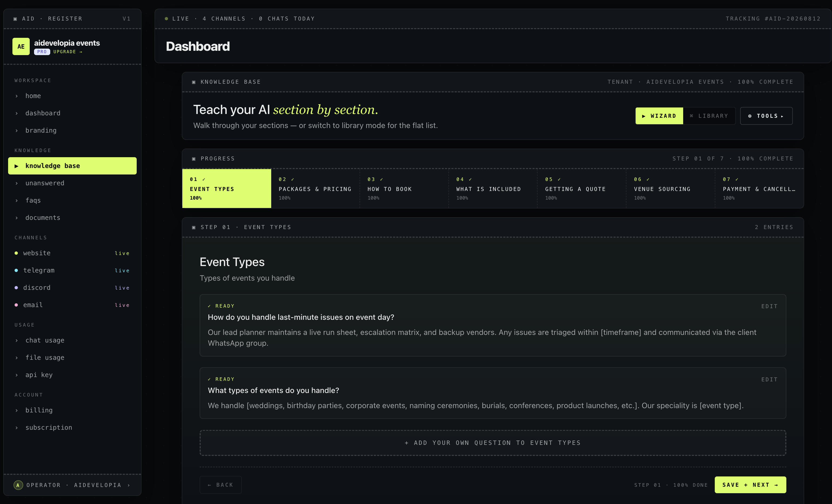
Task: Switch to LIBRARY mode
Action: [709, 116]
